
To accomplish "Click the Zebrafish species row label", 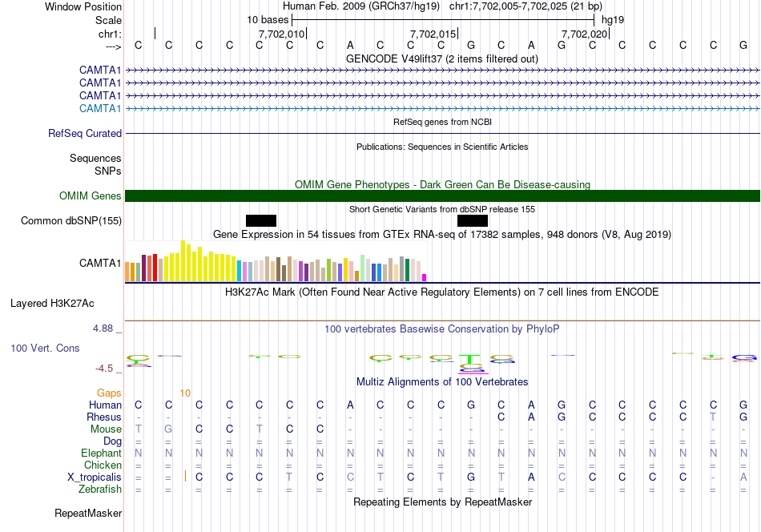I will [x=100, y=489].
